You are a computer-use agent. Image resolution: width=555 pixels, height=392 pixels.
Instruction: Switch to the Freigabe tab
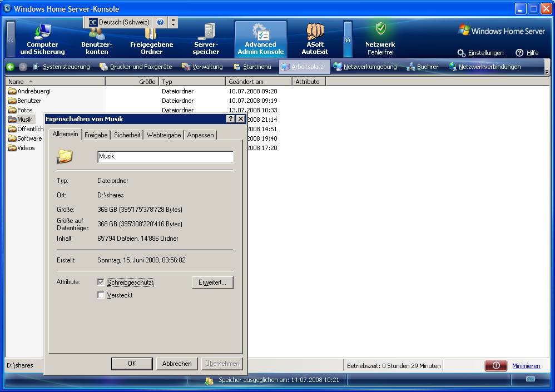tap(96, 135)
